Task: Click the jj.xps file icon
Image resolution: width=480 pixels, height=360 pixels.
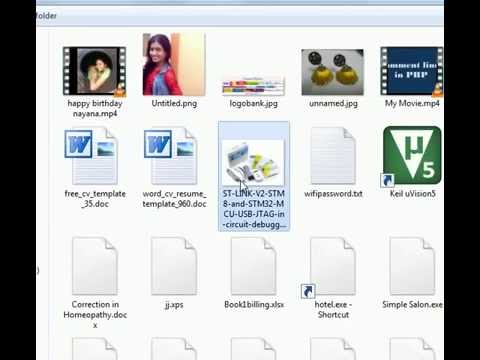Action: pos(174,266)
